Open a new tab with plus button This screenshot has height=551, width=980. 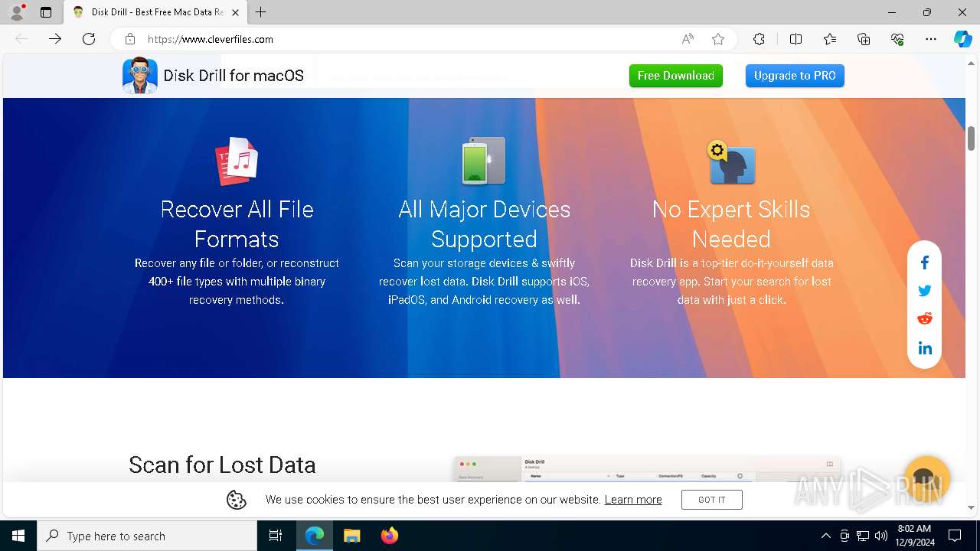tap(261, 12)
